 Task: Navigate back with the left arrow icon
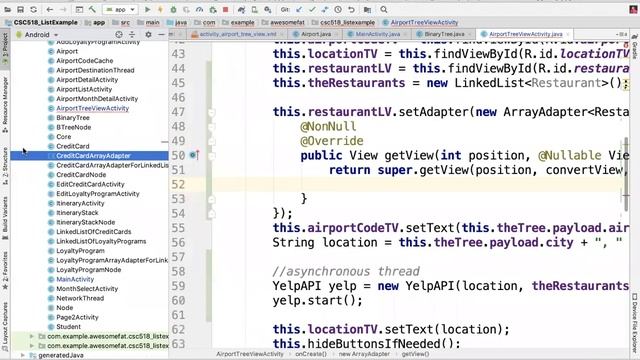[49, 9]
